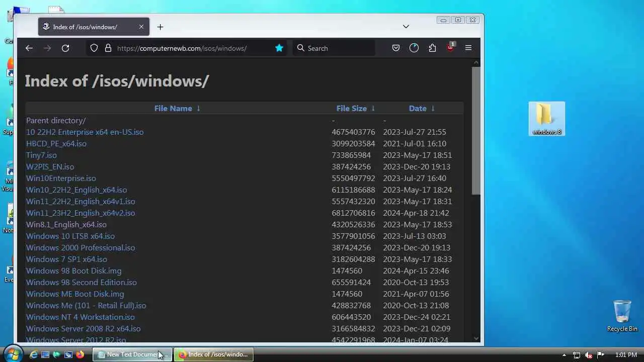
Task: Click Index of /isos/windo... taskbar button
Action: point(214,354)
